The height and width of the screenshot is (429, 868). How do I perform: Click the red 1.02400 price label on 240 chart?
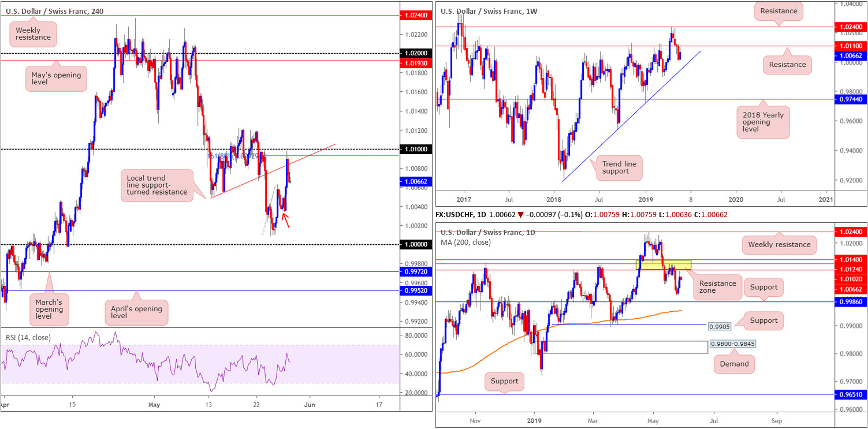[x=415, y=16]
